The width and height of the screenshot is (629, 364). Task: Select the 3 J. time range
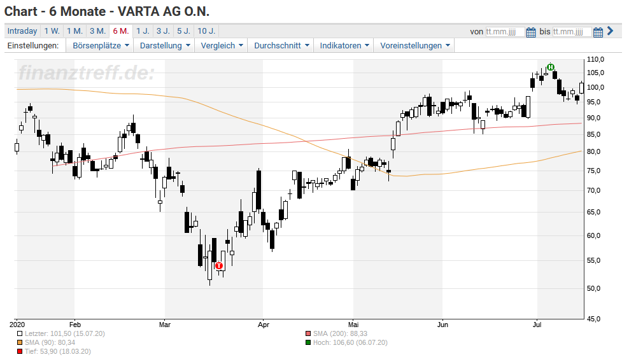(x=163, y=31)
